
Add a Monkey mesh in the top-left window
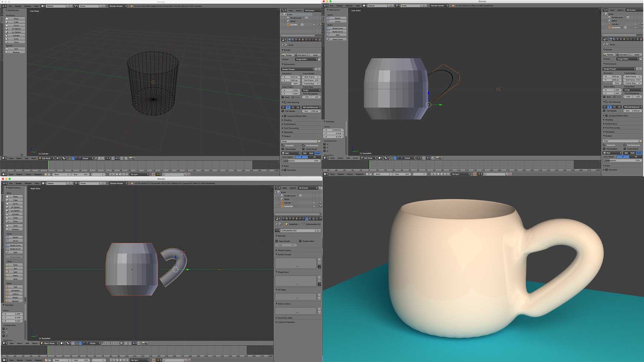tap(16, 52)
